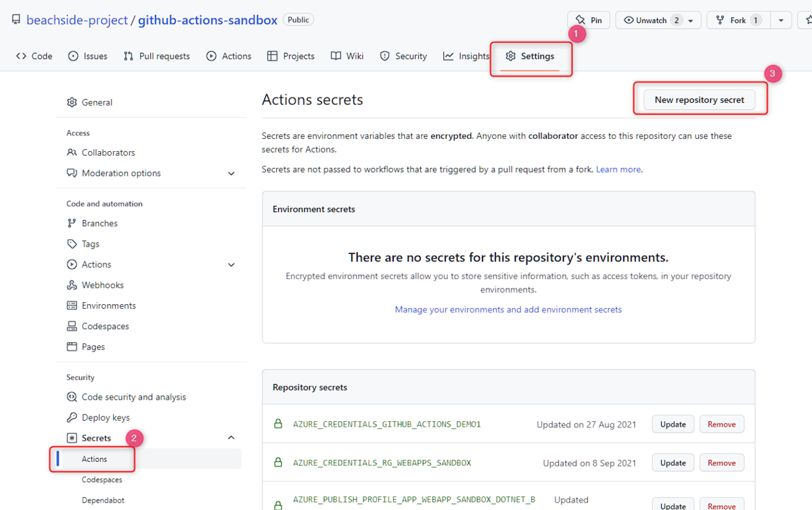
Task: Click New repository secret
Action: [700, 100]
